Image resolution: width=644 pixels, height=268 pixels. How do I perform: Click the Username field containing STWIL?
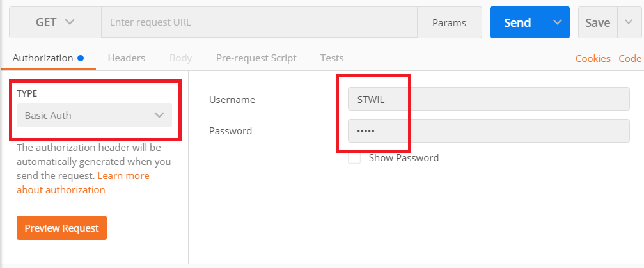(x=489, y=99)
